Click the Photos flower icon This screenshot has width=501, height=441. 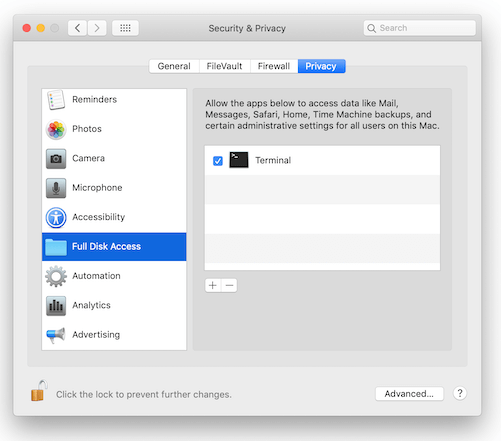[x=56, y=129]
